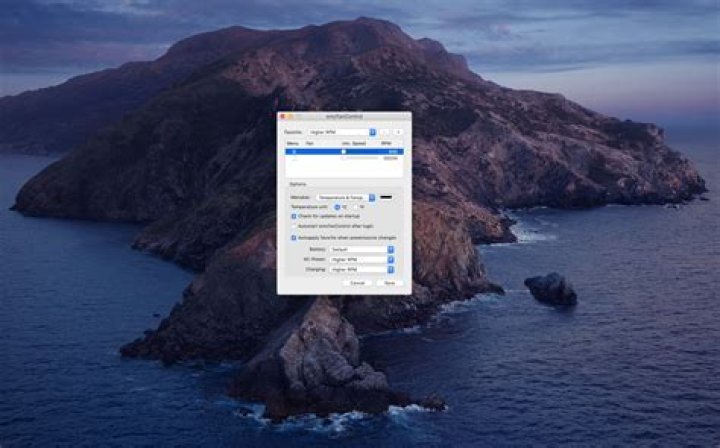Enable Autostart smcFanControl after login
Image resolution: width=720 pixels, height=448 pixels.
[294, 226]
